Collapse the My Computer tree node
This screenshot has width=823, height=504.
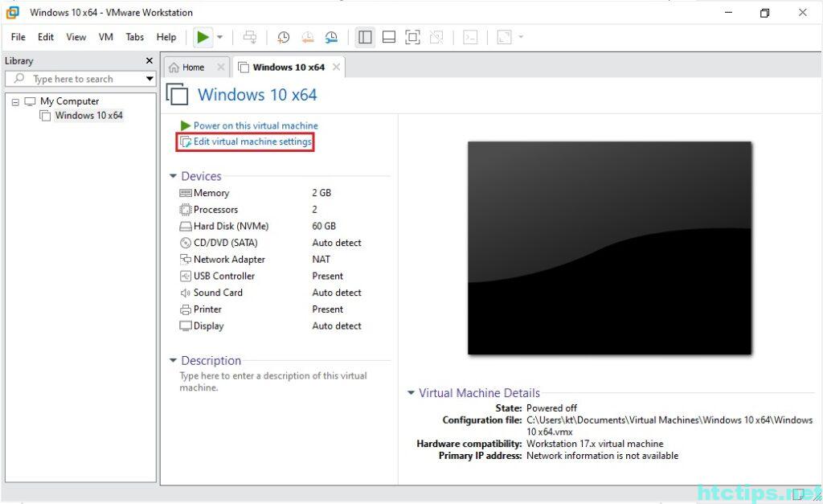click(x=15, y=102)
